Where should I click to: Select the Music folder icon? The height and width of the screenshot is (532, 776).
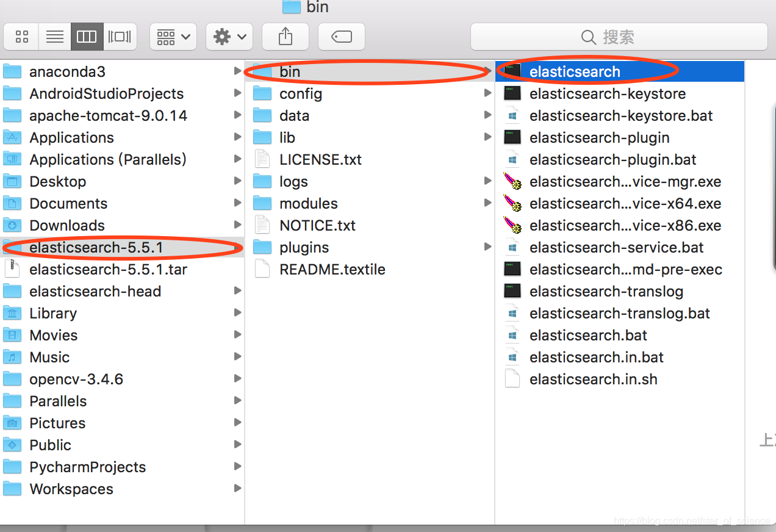[12, 358]
